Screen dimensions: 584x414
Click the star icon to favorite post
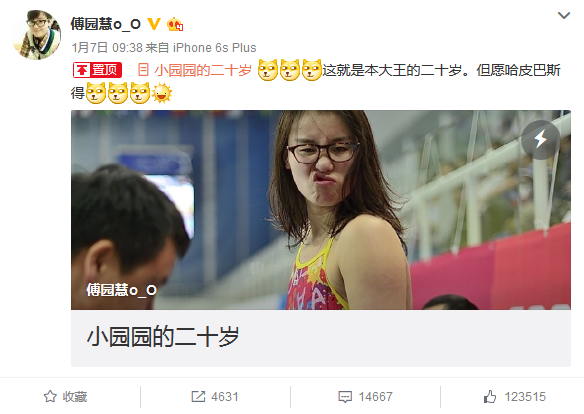(50, 397)
